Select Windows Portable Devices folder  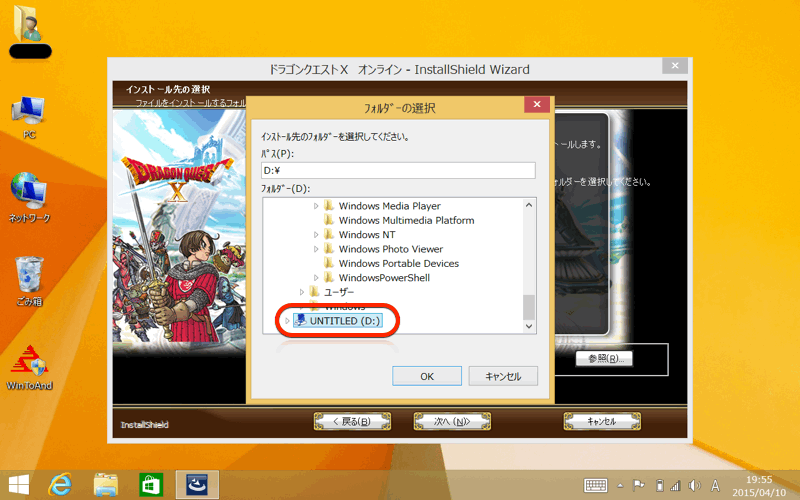(x=398, y=263)
